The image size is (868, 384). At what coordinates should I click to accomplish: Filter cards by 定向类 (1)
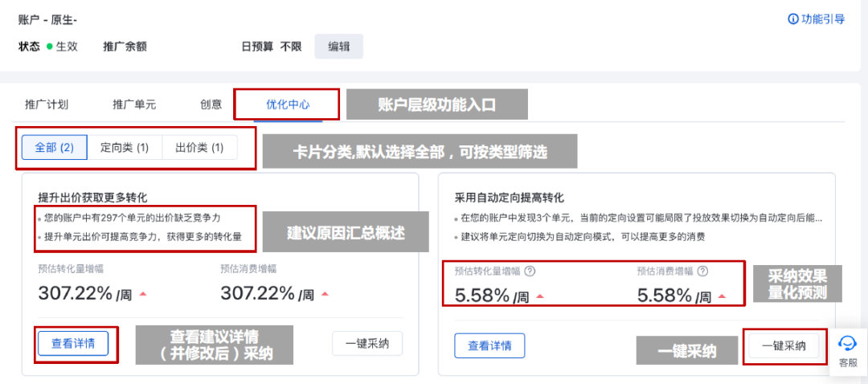pos(125,148)
